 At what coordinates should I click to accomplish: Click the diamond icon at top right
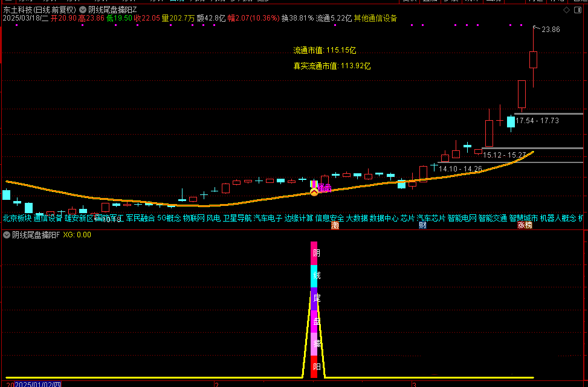(x=566, y=10)
